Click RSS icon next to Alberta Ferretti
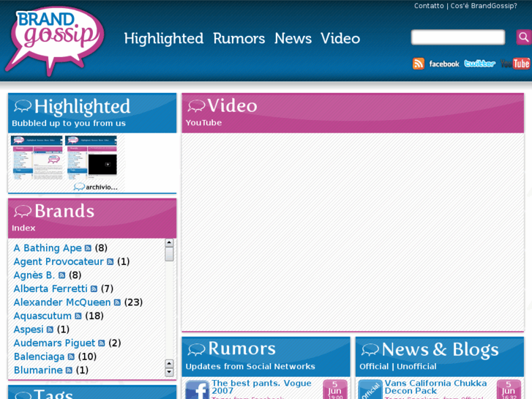Image resolution: width=532 pixels, height=399 pixels. (94, 289)
